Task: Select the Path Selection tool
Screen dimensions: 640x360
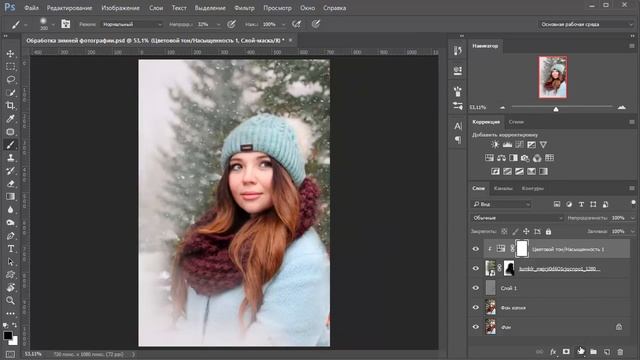Action: click(x=11, y=262)
